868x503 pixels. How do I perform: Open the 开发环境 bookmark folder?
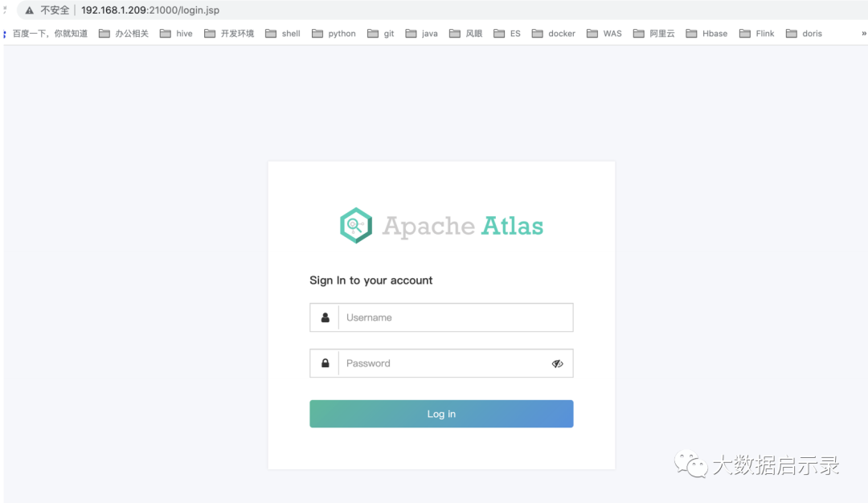[228, 34]
